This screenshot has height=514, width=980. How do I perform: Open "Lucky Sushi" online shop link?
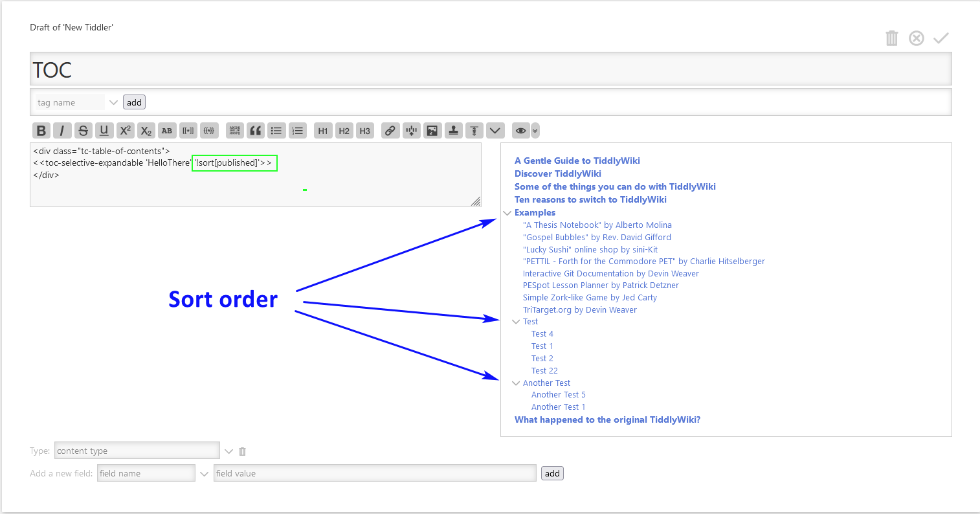coord(590,249)
